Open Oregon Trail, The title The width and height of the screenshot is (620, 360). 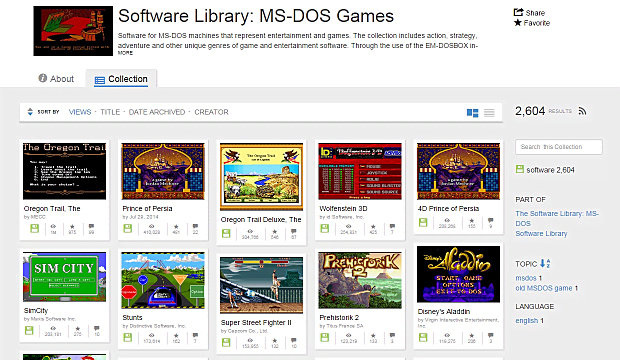click(x=52, y=208)
